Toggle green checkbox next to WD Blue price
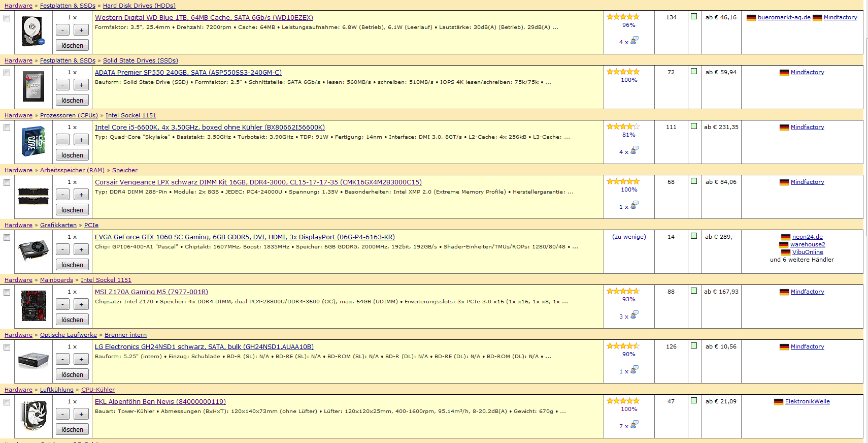The image size is (868, 443). 694,16
